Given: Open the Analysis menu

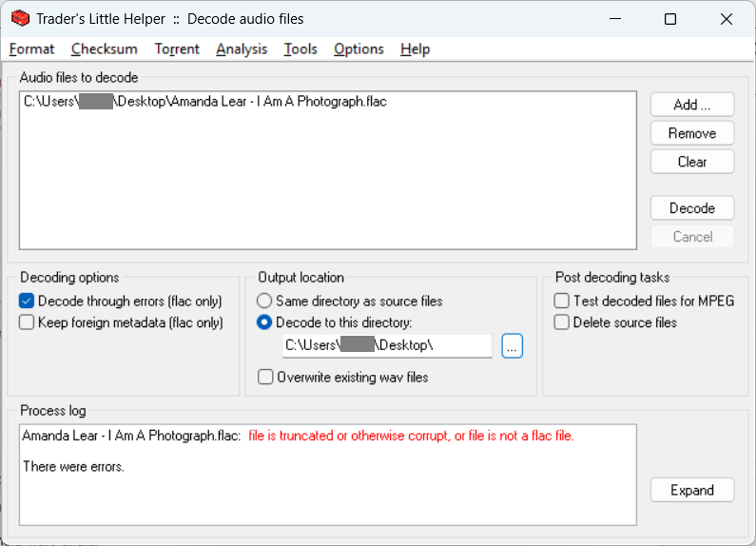Looking at the screenshot, I should (x=242, y=49).
